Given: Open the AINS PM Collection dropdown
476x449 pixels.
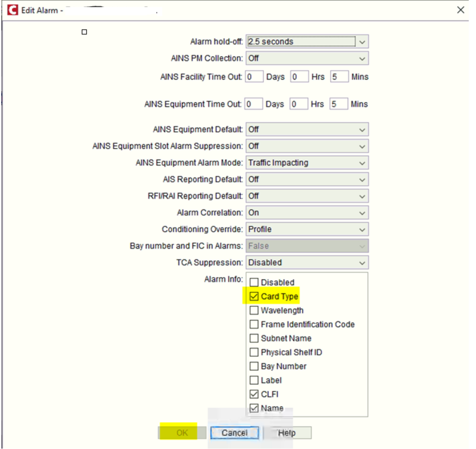Looking at the screenshot, I should (363, 58).
